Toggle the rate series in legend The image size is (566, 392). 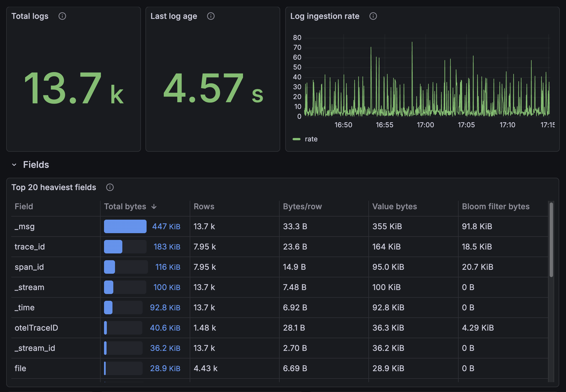[x=311, y=139]
